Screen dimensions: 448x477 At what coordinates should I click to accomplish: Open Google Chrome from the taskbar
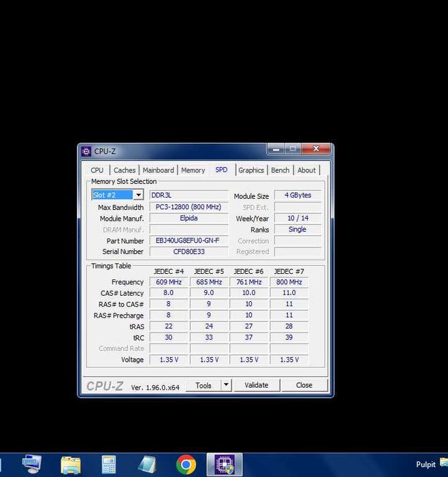click(186, 464)
